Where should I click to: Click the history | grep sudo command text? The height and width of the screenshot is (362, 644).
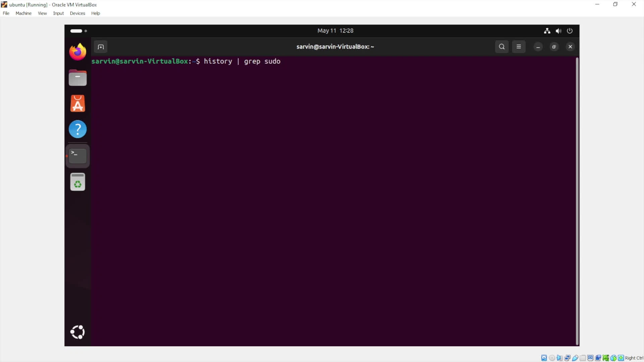click(x=242, y=61)
